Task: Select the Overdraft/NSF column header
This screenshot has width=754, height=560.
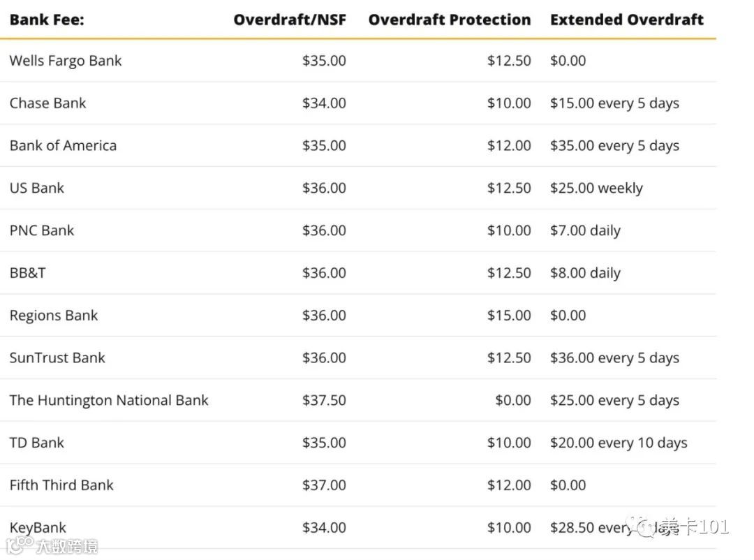Action: 290,20
